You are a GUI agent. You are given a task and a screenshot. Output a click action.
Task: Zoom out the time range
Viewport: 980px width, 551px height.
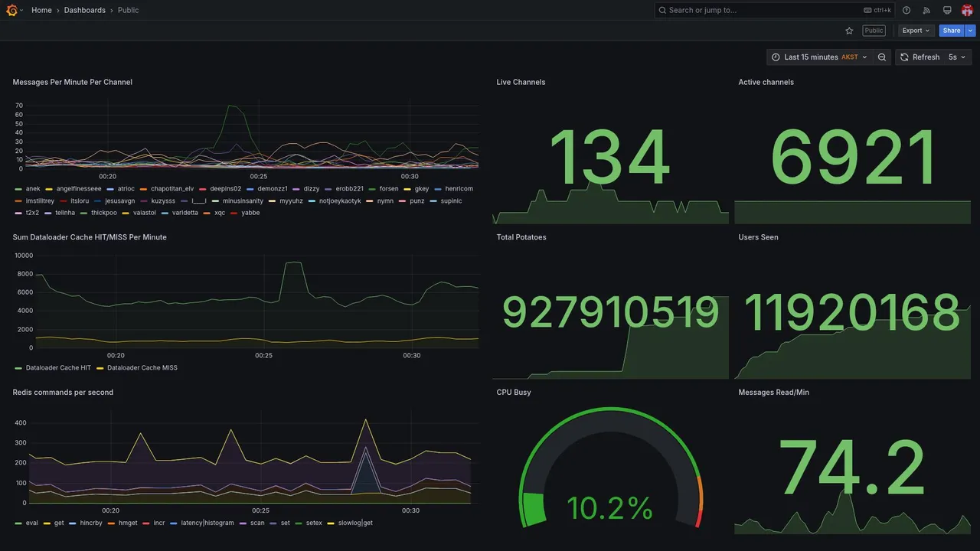882,57
